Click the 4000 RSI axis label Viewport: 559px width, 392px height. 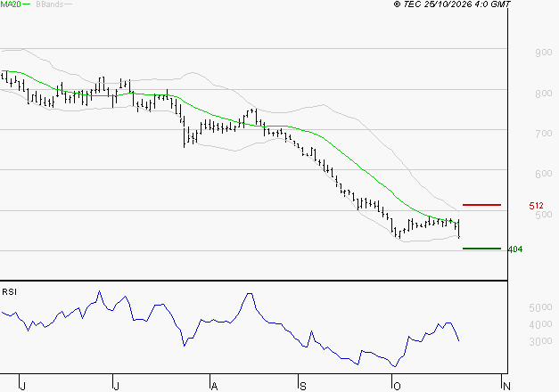point(541,324)
